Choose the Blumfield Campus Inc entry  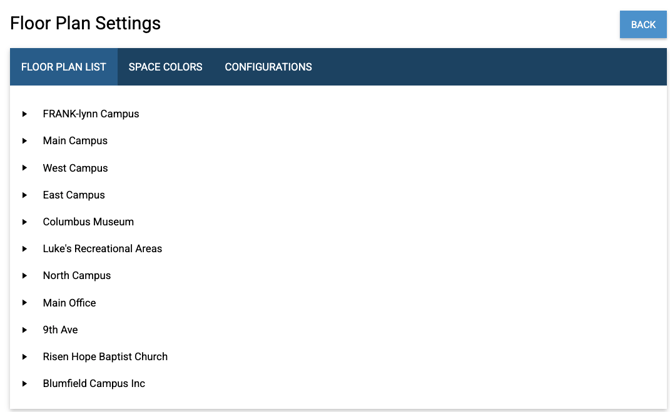94,384
